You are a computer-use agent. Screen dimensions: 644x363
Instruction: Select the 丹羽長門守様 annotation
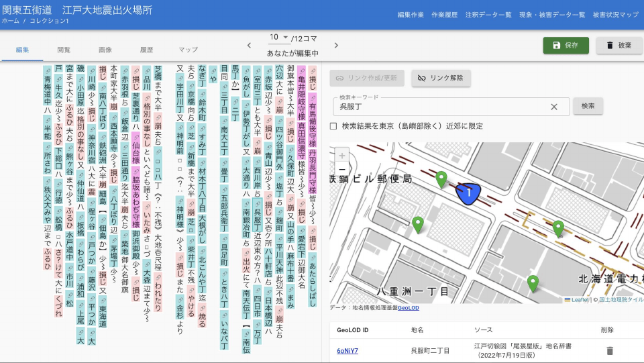[313, 171]
